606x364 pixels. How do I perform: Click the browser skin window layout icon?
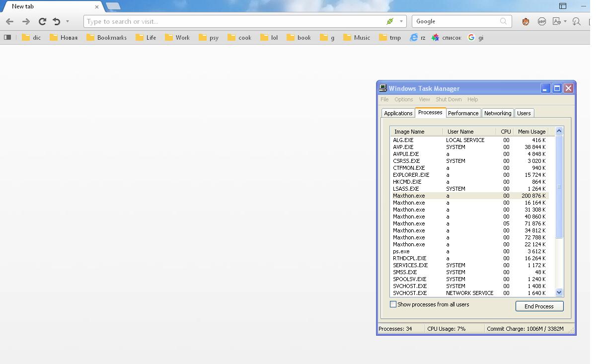coord(563,6)
